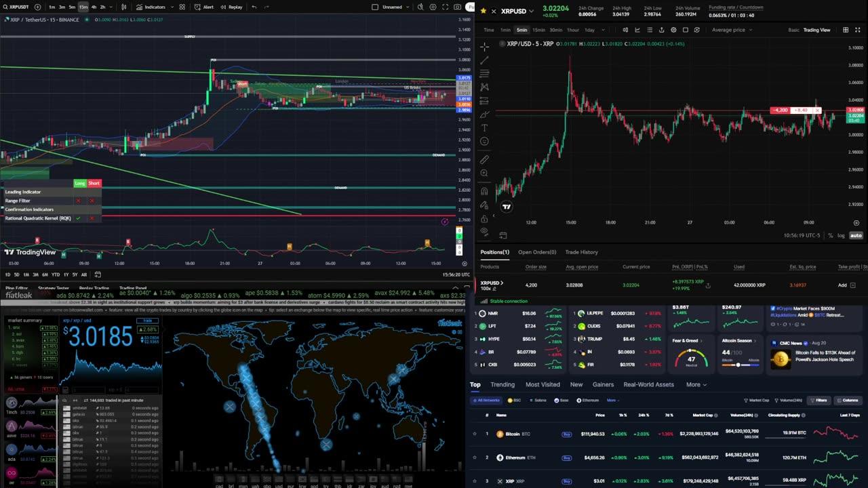868x488 pixels.
Task: Open TradingView quick search icon
Action: pyautogui.click(x=421, y=7)
